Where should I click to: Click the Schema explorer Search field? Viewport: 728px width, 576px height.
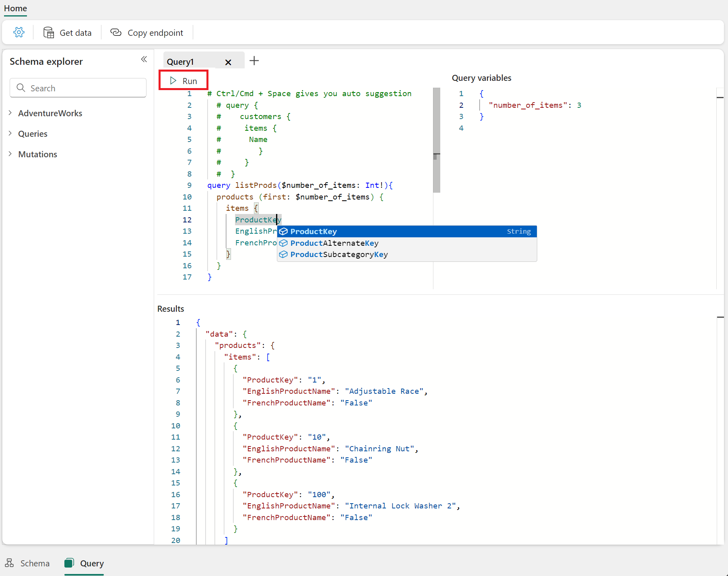click(x=78, y=88)
